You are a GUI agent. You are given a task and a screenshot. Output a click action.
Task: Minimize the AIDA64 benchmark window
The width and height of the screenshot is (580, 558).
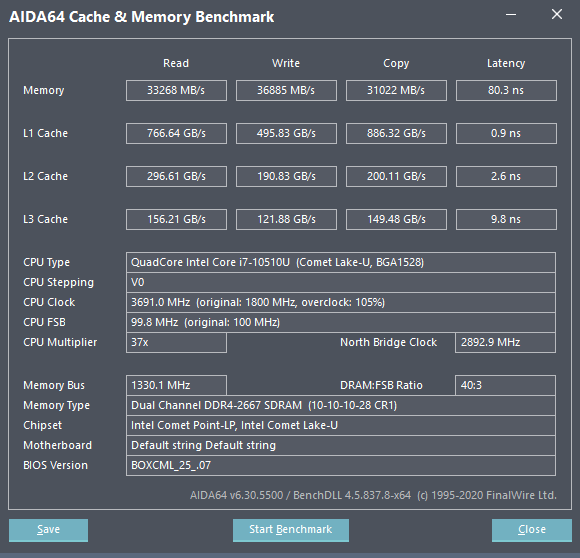point(511,15)
